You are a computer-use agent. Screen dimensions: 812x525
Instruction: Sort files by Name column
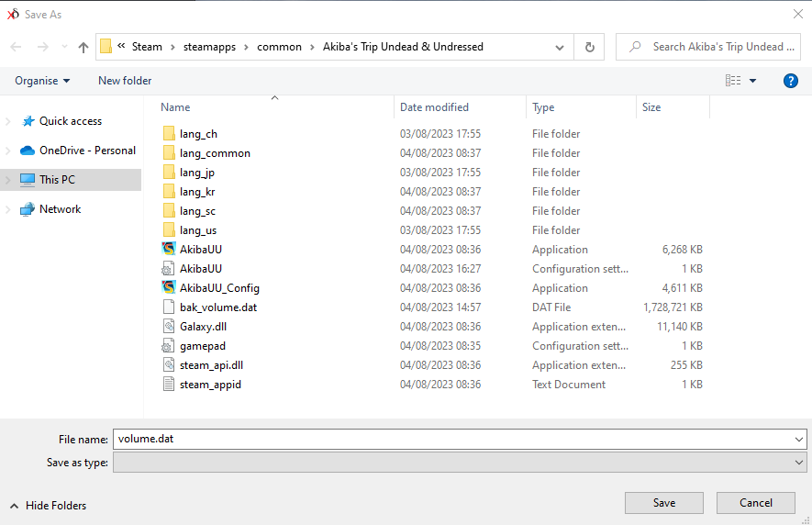[175, 107]
